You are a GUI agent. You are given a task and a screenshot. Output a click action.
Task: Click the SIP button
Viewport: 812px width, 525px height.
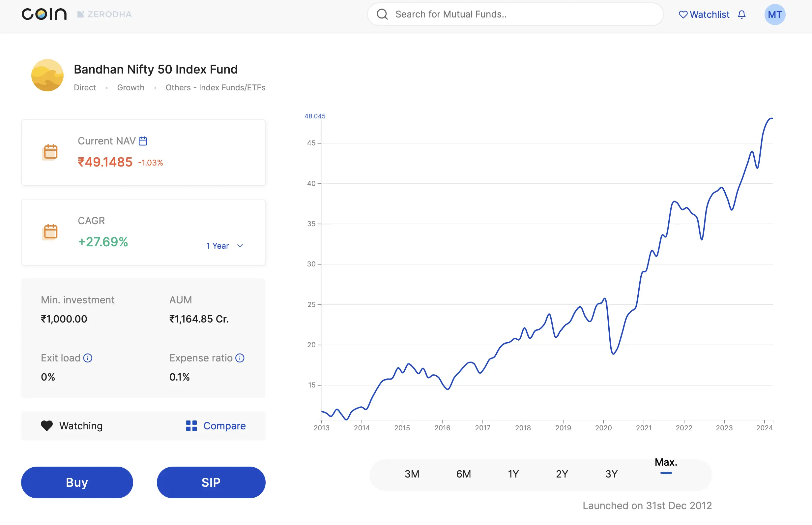pos(211,482)
